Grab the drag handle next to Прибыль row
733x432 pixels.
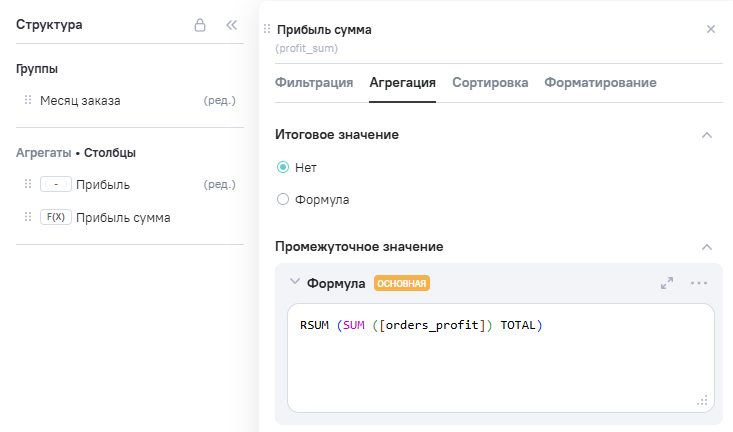tap(28, 184)
